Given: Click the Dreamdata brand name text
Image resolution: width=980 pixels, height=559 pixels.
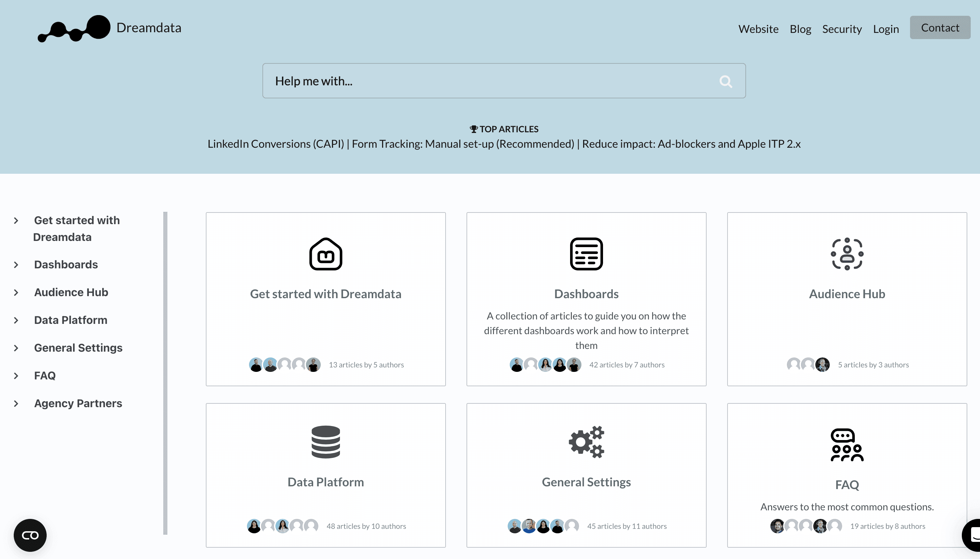Looking at the screenshot, I should coord(149,28).
